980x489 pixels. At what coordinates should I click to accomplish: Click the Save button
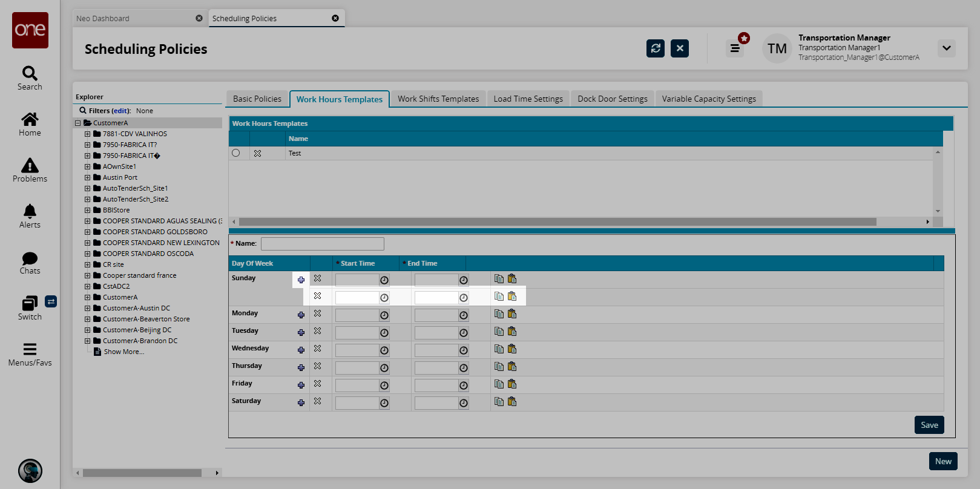coord(929,425)
